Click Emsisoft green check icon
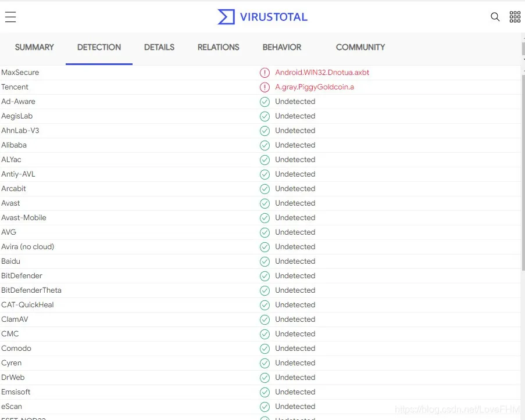The height and width of the screenshot is (420, 525). coord(265,392)
